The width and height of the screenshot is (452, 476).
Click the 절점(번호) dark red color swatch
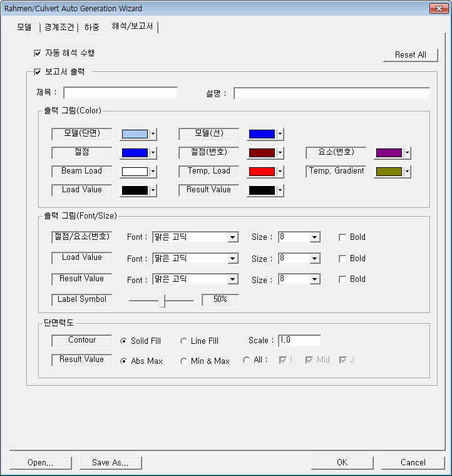pos(261,153)
